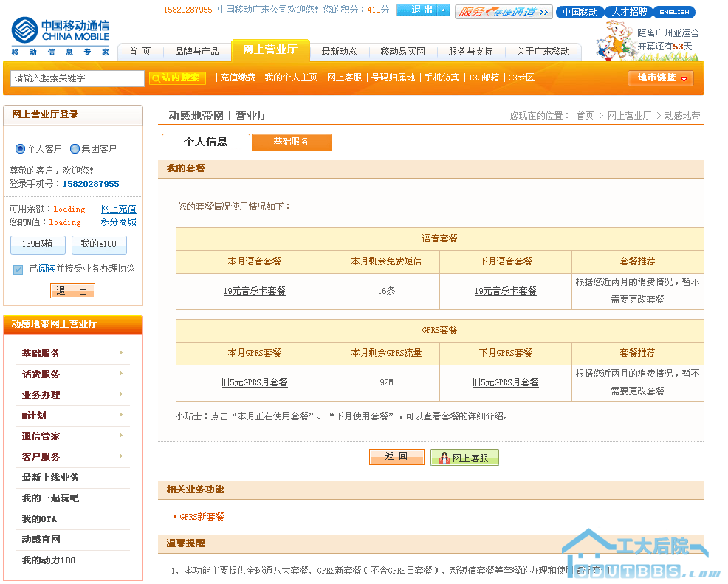Image resolution: width=728 pixels, height=584 pixels.
Task: Open 我的OTA in sidebar
Action: 39,519
